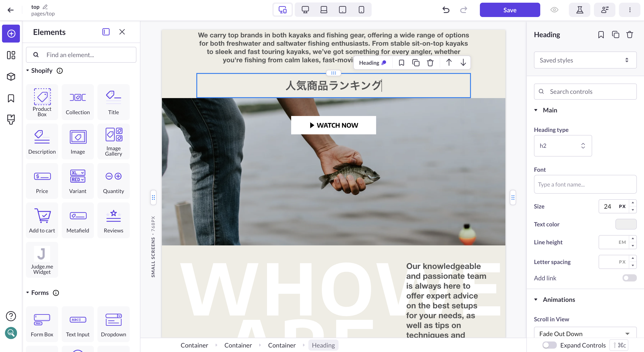Viewport: 644px width, 352px height.
Task: Go back using the left arrow icon
Action: (11, 10)
